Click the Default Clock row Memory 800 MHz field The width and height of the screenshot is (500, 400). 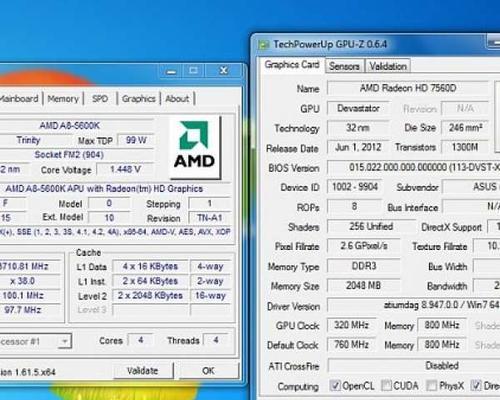click(x=442, y=345)
